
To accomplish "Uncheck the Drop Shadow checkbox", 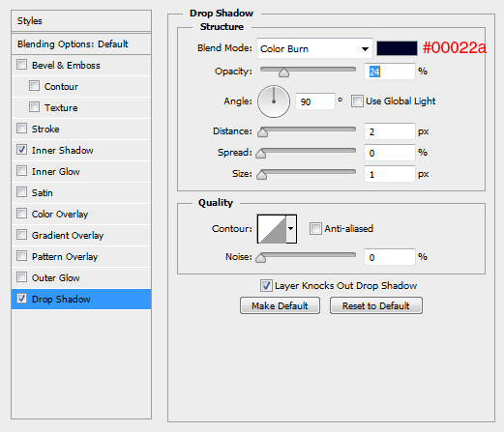I will point(21,299).
